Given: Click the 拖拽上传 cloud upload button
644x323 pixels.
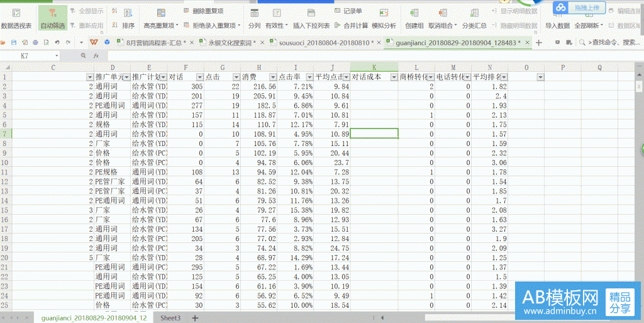Looking at the screenshot, I should [579, 8].
